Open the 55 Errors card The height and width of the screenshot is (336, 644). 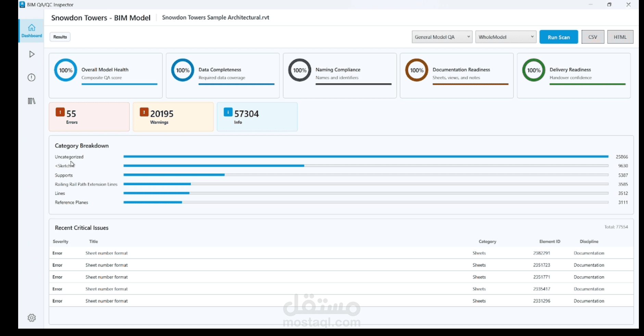click(x=89, y=117)
